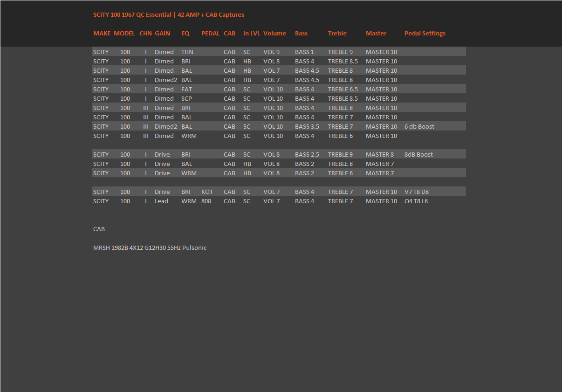Click the standalone CAB label below the table
Viewport: 562px width, 392px height.
tap(99, 229)
